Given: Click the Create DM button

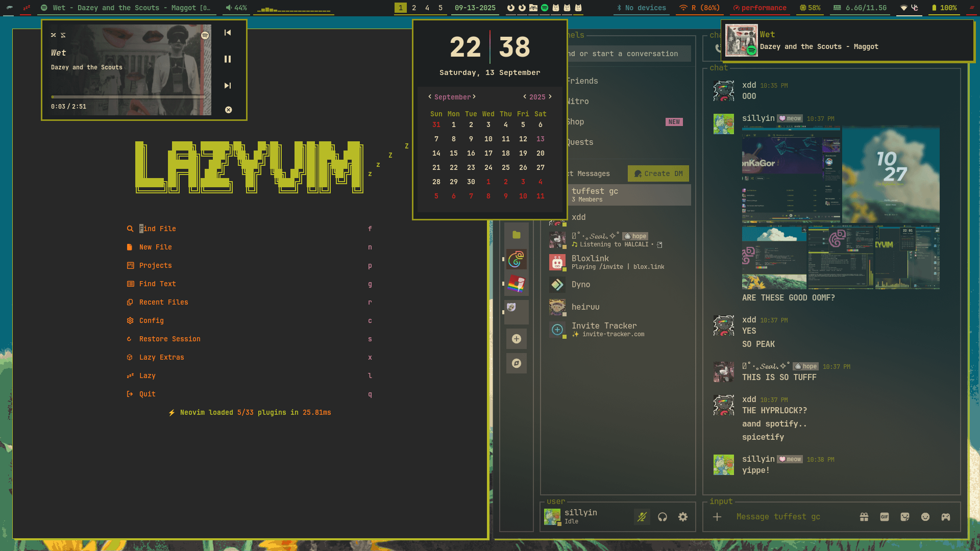Looking at the screenshot, I should point(658,173).
